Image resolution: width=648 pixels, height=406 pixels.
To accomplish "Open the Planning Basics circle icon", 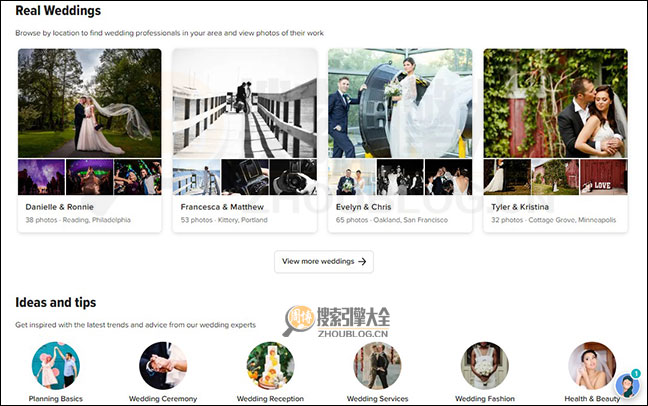I will [x=56, y=365].
